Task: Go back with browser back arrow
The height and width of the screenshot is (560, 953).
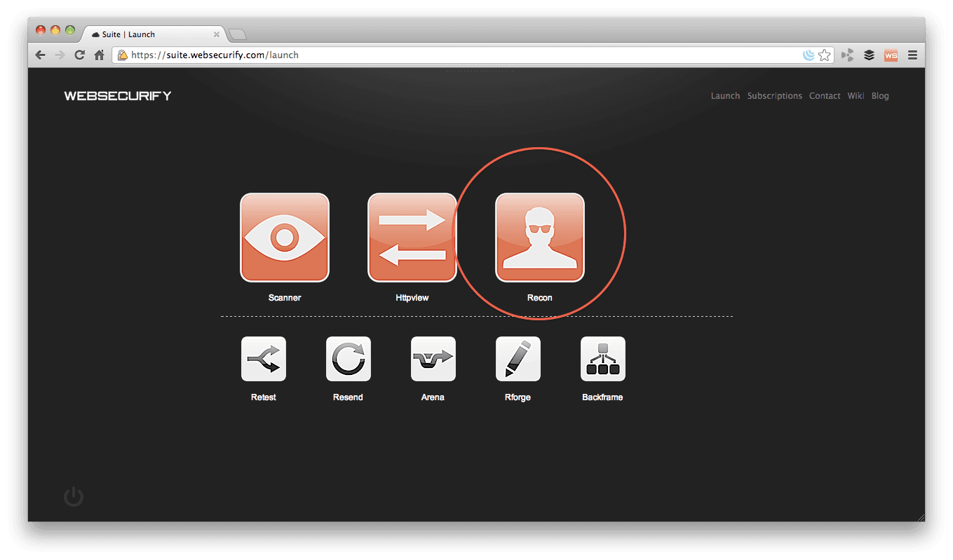Action: pyautogui.click(x=41, y=55)
